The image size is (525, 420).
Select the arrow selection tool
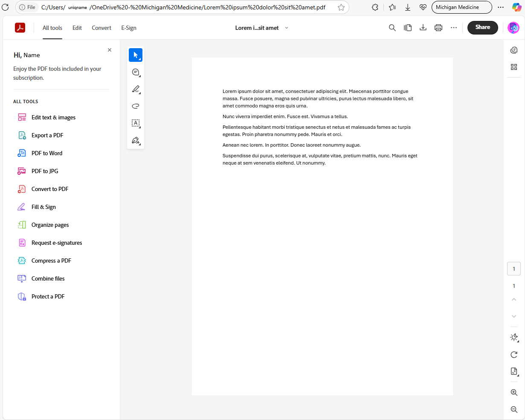pos(136,55)
